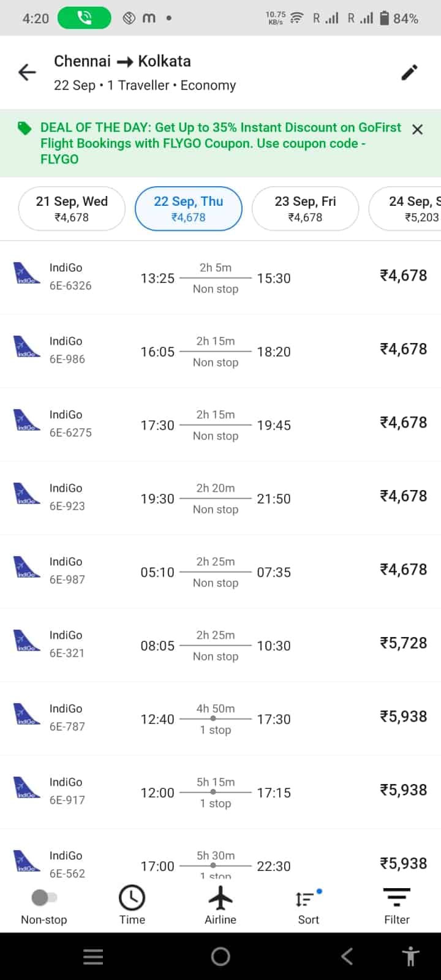Image resolution: width=441 pixels, height=980 pixels.
Task: Tap the pencil edit search icon
Action: [x=409, y=72]
